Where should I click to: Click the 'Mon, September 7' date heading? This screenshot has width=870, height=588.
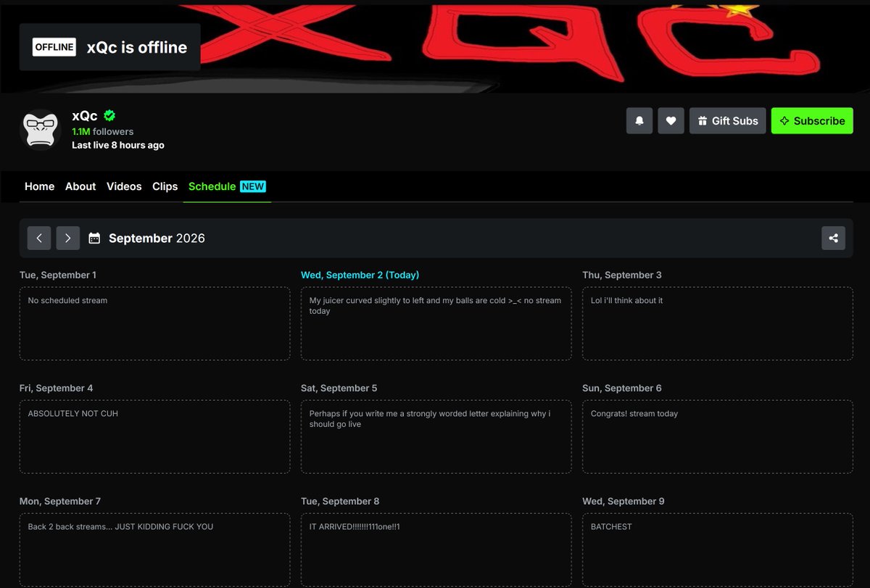click(x=60, y=501)
